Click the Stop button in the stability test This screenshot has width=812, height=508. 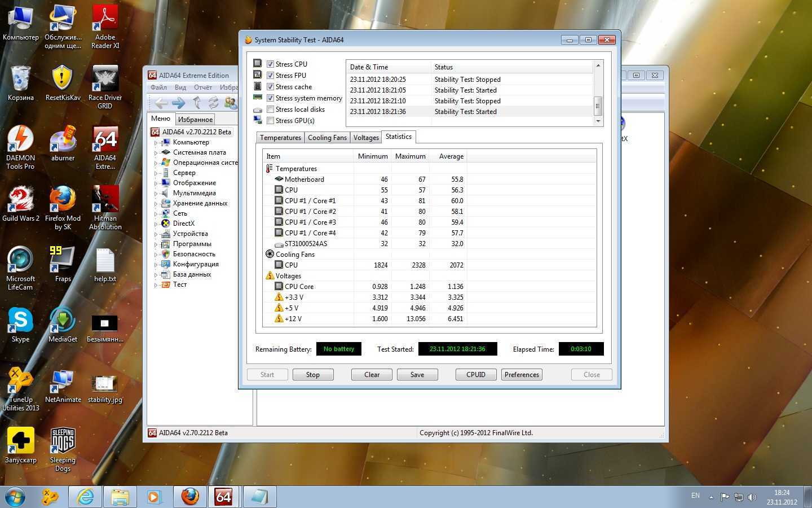[x=313, y=374]
